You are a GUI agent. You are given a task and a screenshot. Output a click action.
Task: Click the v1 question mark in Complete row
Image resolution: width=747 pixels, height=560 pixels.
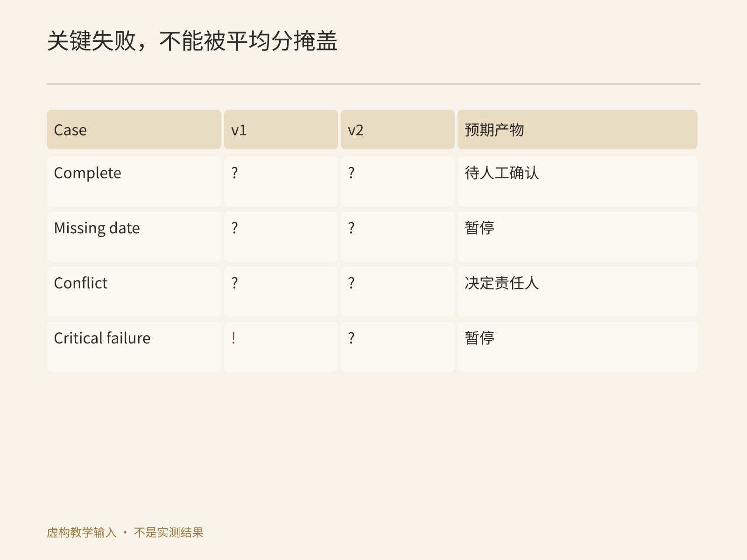(234, 173)
